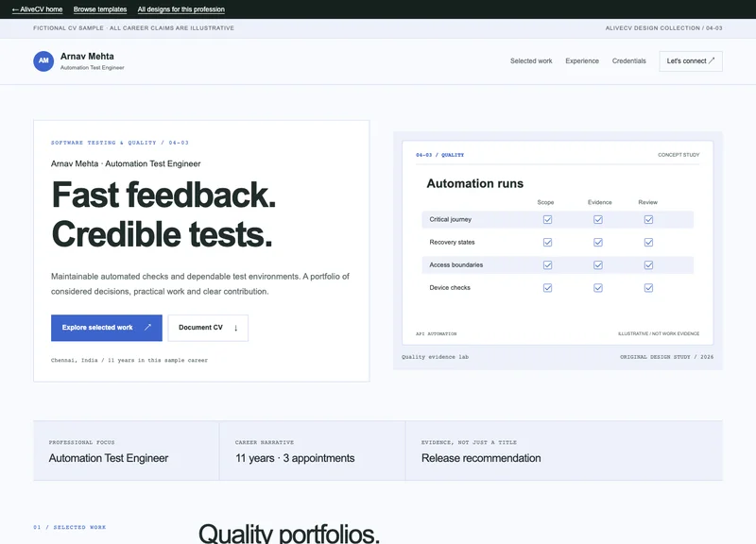
Task: Click the Let's connect button
Action: pos(691,61)
